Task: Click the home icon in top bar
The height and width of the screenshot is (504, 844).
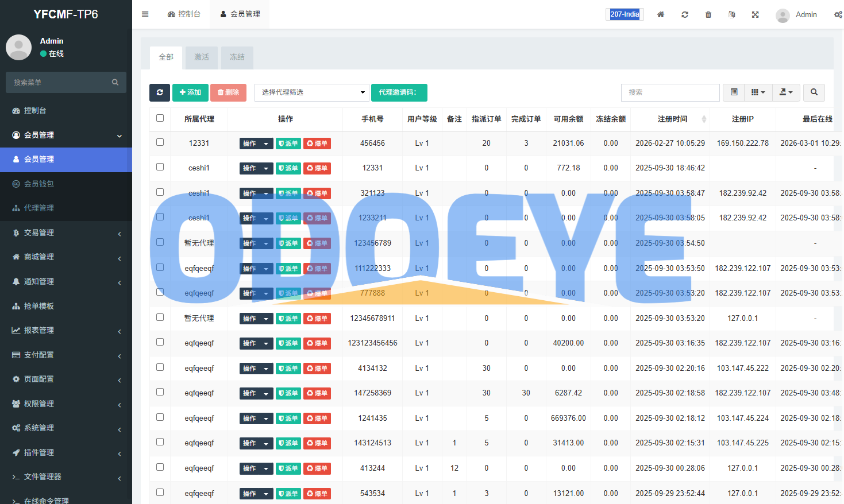Action: [x=661, y=14]
